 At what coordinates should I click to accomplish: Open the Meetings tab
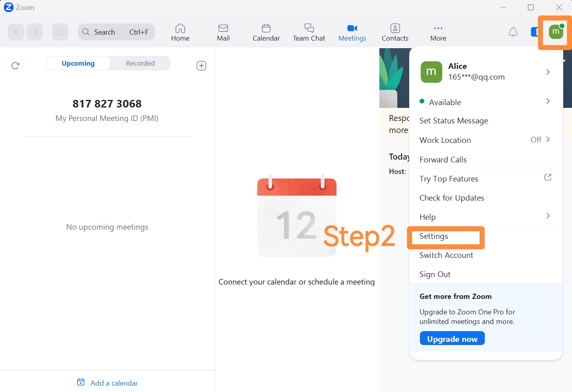pos(352,32)
